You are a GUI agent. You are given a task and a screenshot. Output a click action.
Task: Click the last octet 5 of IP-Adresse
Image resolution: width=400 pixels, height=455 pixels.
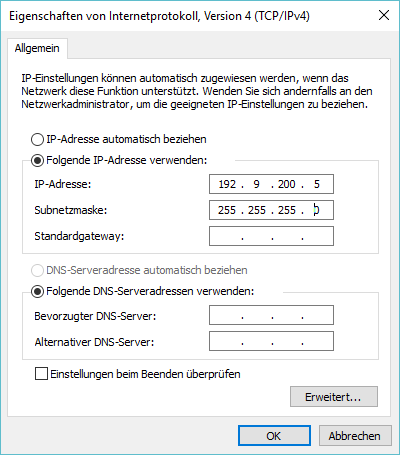(317, 184)
